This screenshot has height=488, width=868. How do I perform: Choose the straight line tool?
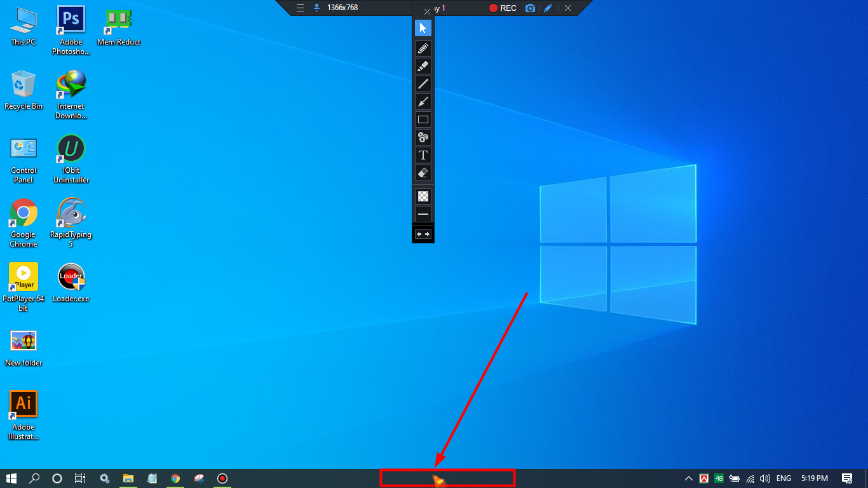(423, 84)
